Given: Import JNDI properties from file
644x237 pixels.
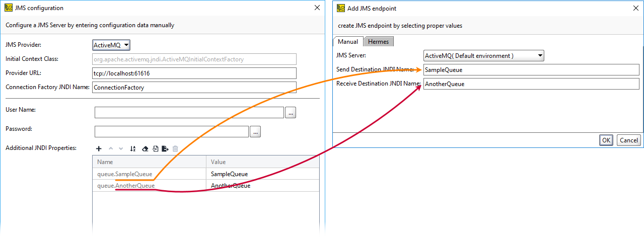Looking at the screenshot, I should (155, 148).
